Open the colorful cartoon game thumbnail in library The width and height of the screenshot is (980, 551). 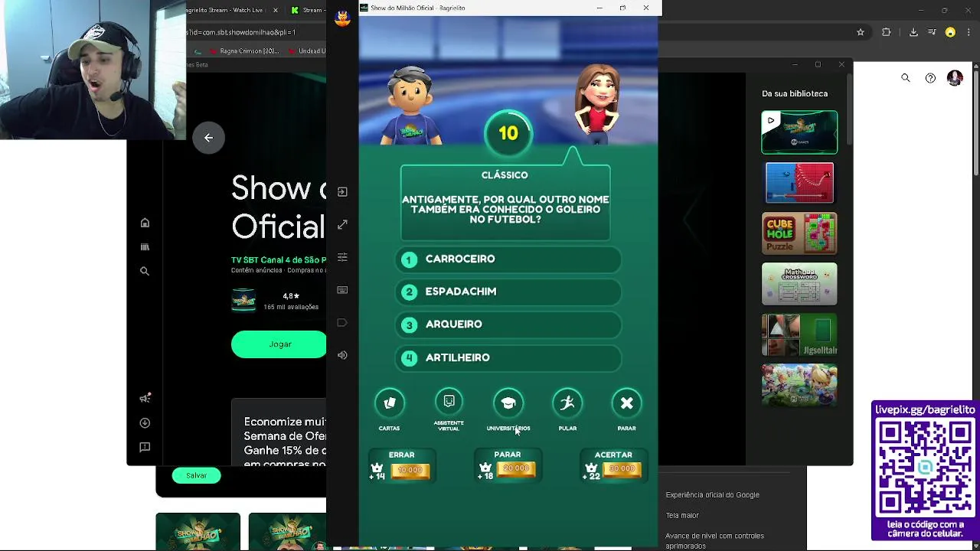(799, 385)
